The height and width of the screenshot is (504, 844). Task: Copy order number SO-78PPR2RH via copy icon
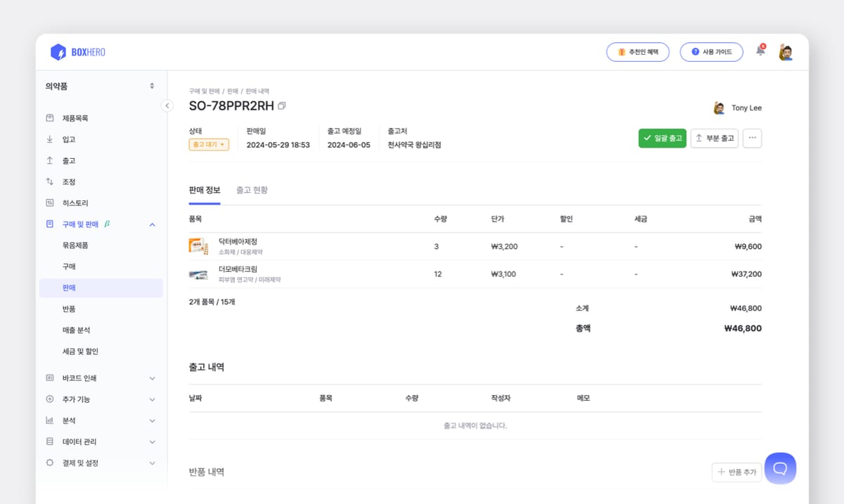point(283,104)
